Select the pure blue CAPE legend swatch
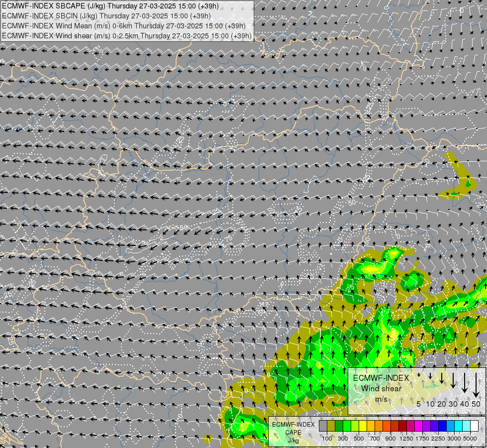Screen dimensions: 487x448 443,426
